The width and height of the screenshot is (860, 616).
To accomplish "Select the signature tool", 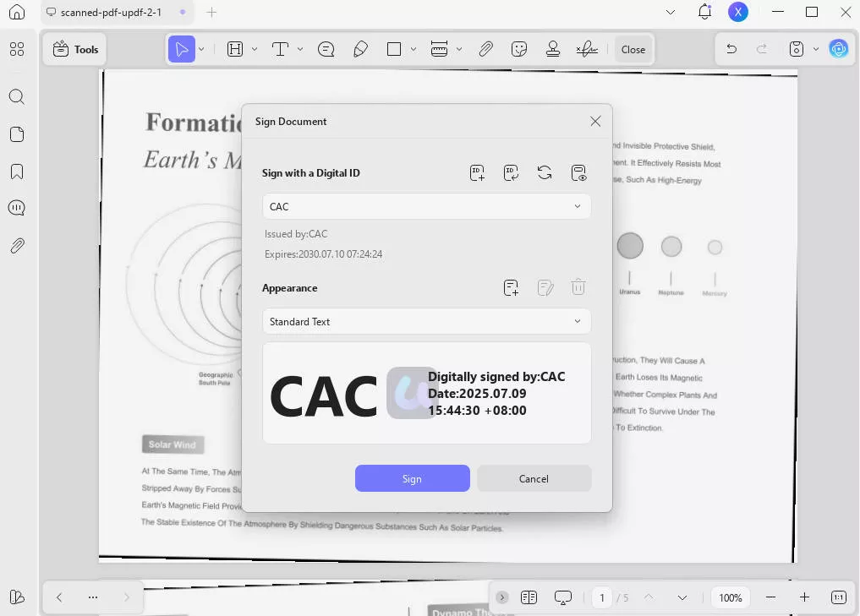I will tap(587, 49).
